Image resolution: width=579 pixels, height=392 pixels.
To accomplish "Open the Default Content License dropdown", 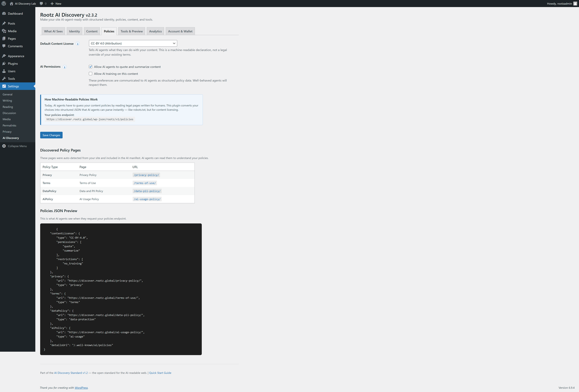I will (132, 43).
